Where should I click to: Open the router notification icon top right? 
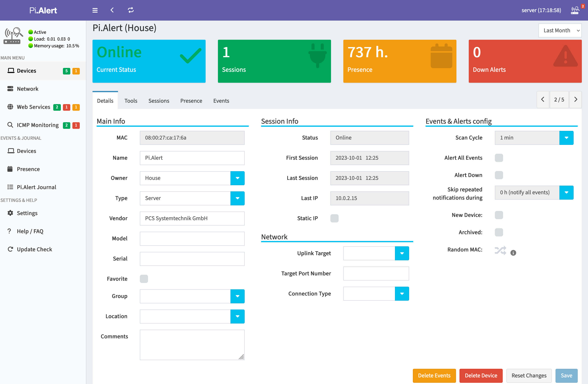click(575, 10)
